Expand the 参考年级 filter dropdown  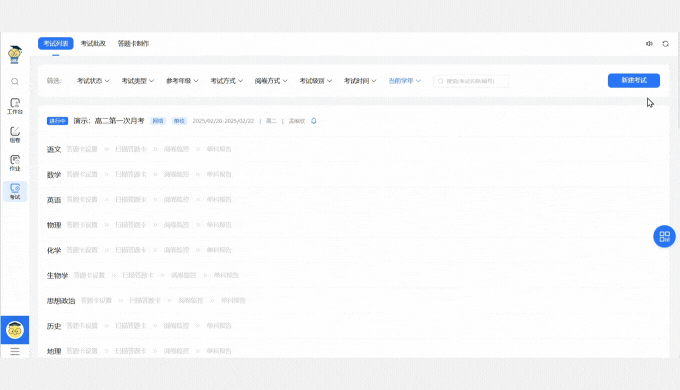click(x=182, y=81)
